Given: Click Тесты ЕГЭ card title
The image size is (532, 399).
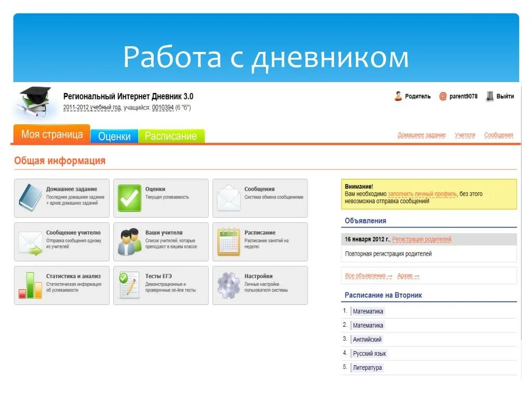Looking at the screenshot, I should 158,276.
